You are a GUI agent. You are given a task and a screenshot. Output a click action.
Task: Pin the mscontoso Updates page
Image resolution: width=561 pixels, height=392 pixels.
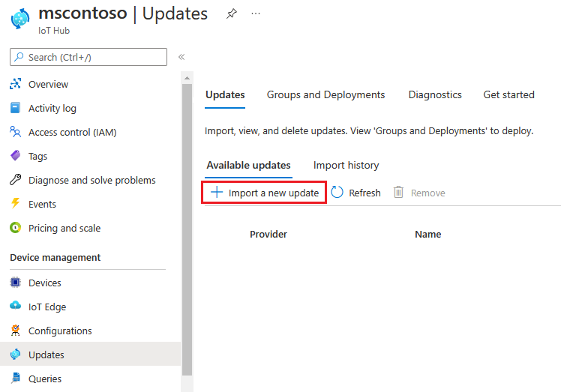(230, 14)
